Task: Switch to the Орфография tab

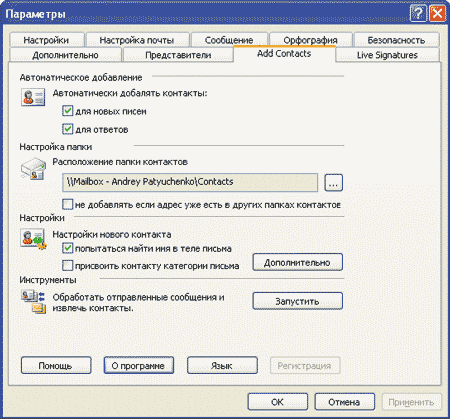Action: point(311,40)
